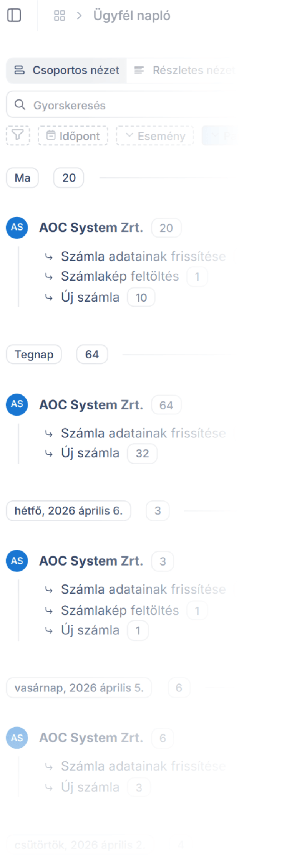The image size is (302, 868).
Task: Toggle the hétfő, 2026 április 6. chip
Action: (68, 511)
